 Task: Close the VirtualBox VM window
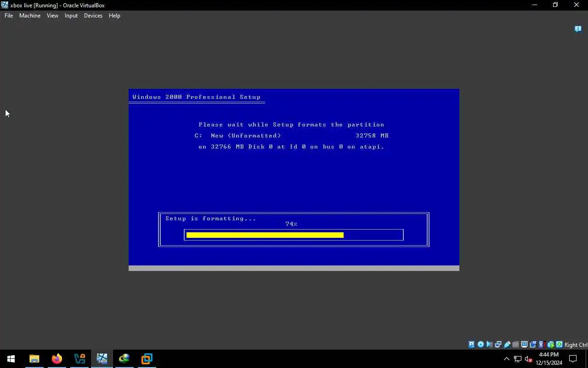click(577, 5)
